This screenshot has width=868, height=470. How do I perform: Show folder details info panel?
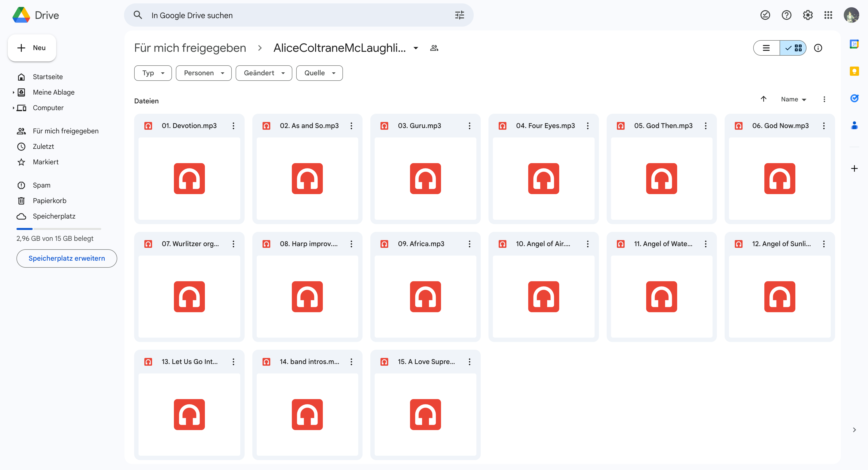[818, 48]
